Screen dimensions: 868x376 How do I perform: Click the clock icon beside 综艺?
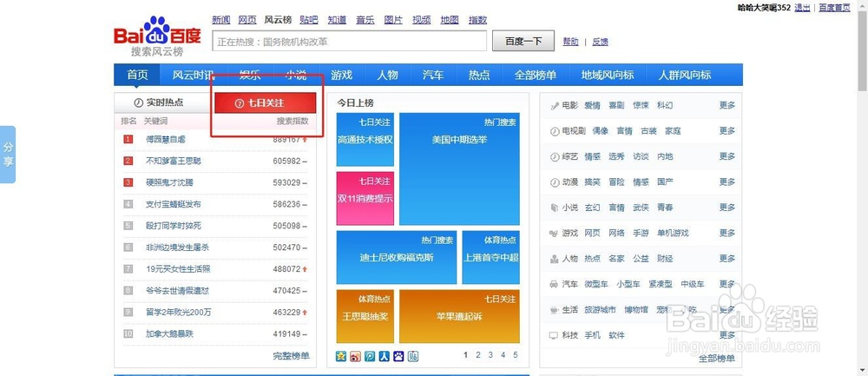[x=554, y=156]
